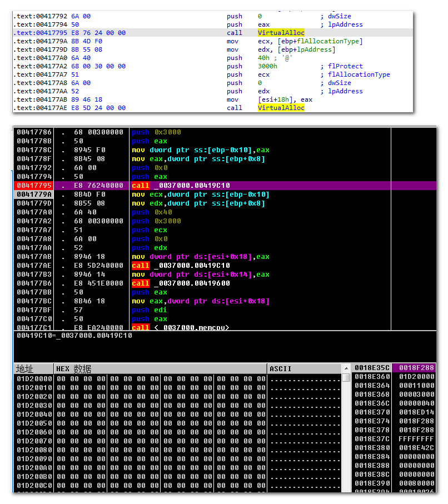Select debugger row 0041778B push eax
The image size is (448, 504).
pos(225,141)
